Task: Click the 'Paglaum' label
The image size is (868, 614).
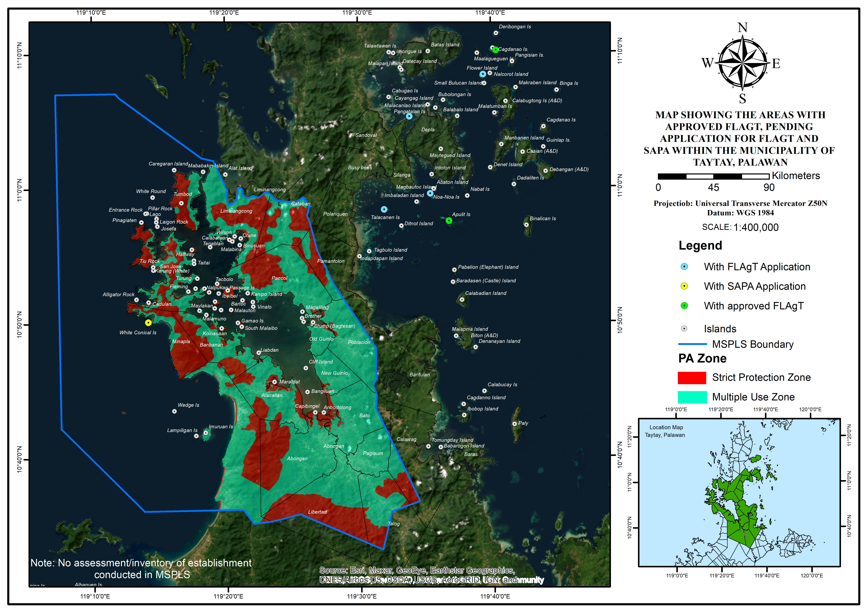Action: 373,453
